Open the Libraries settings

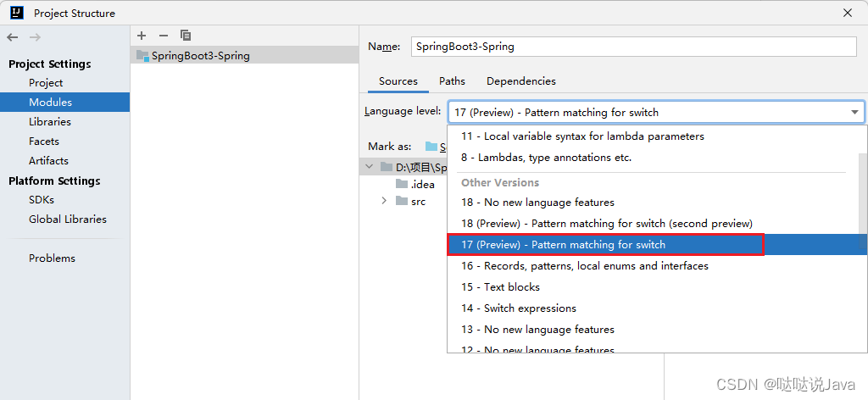(x=50, y=122)
